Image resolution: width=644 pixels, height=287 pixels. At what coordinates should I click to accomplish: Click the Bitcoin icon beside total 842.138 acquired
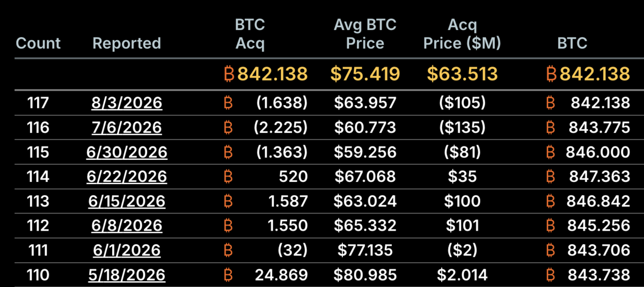point(229,73)
